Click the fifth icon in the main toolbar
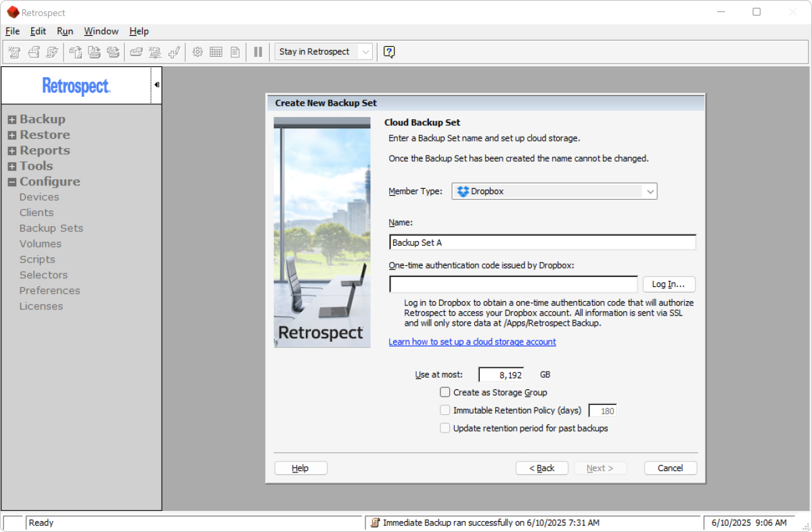Screen dimensions: 812x532 [x=95, y=51]
